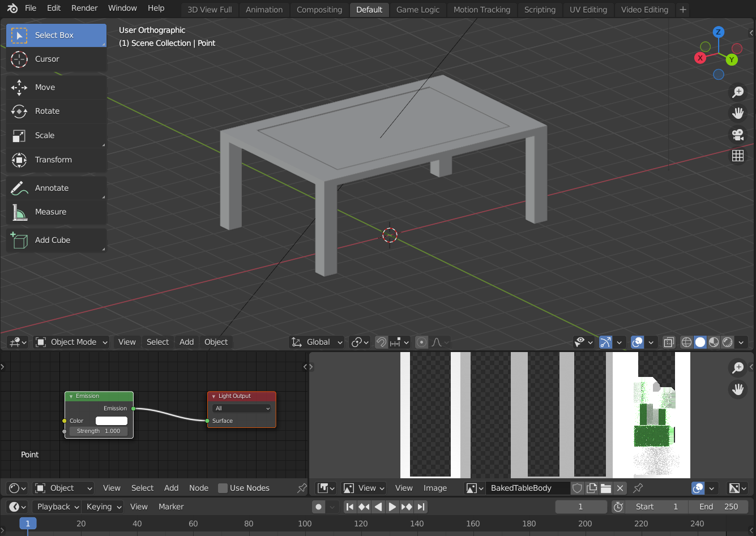Jump to the start frame
The height and width of the screenshot is (536, 756).
tap(350, 507)
